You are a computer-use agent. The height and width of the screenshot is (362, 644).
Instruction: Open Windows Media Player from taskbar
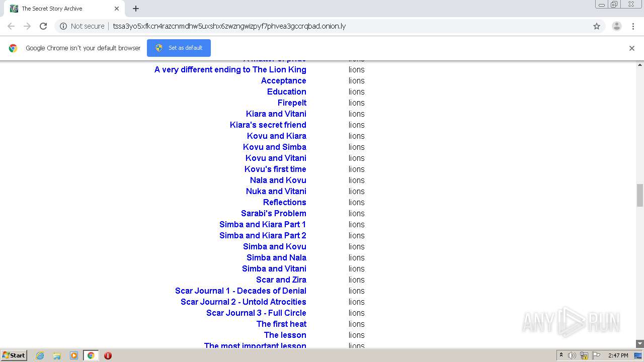coord(74,355)
